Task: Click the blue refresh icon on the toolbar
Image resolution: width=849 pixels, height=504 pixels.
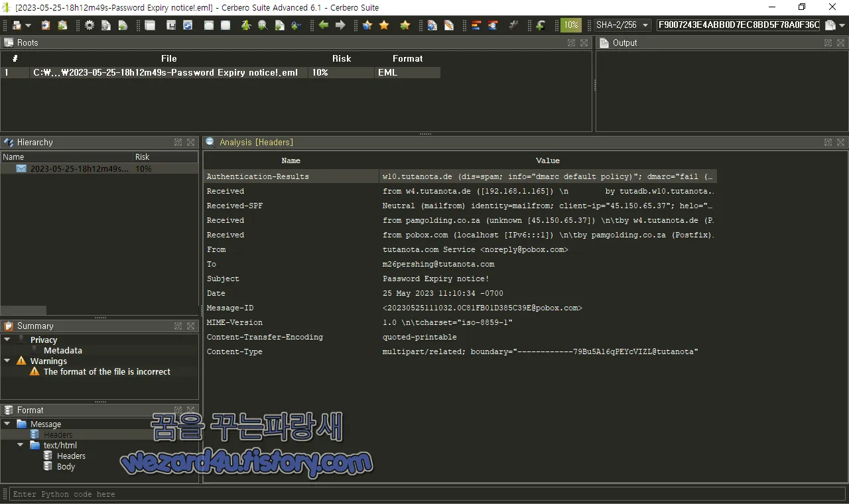Action: (187, 25)
